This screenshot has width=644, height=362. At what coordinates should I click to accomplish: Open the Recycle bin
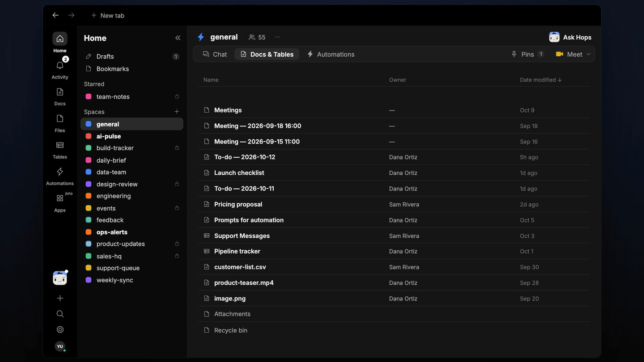(394, 330)
